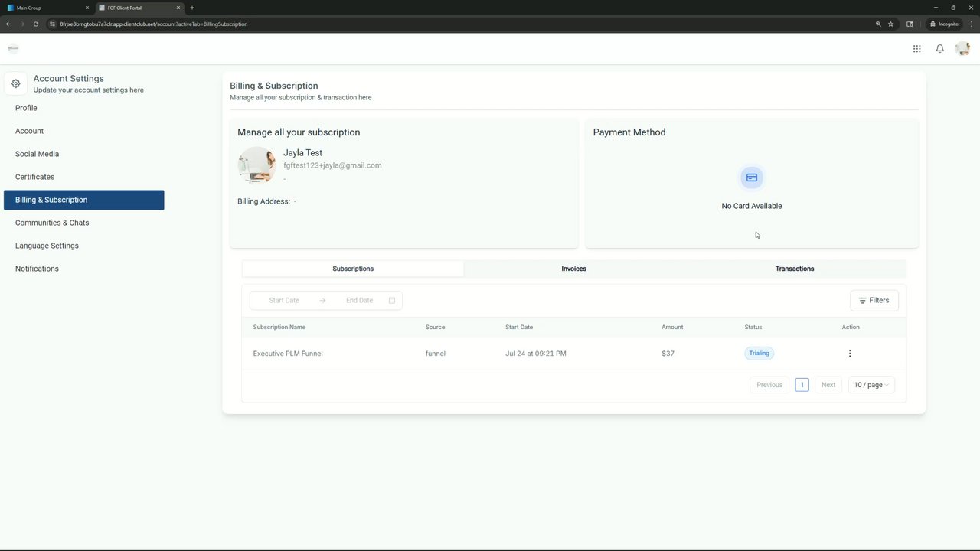Switch to the Invoices tab
The height and width of the screenshot is (551, 980).
pyautogui.click(x=573, y=269)
